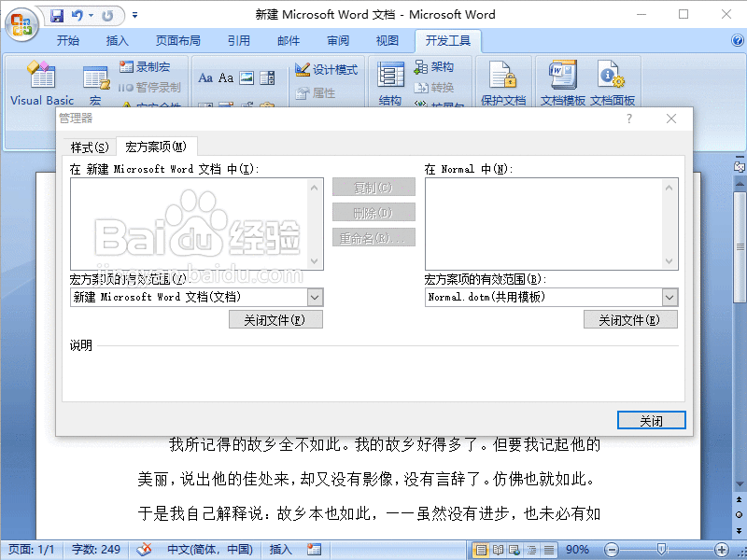Open Document Template (文档模板)
The image size is (747, 560).
click(563, 82)
